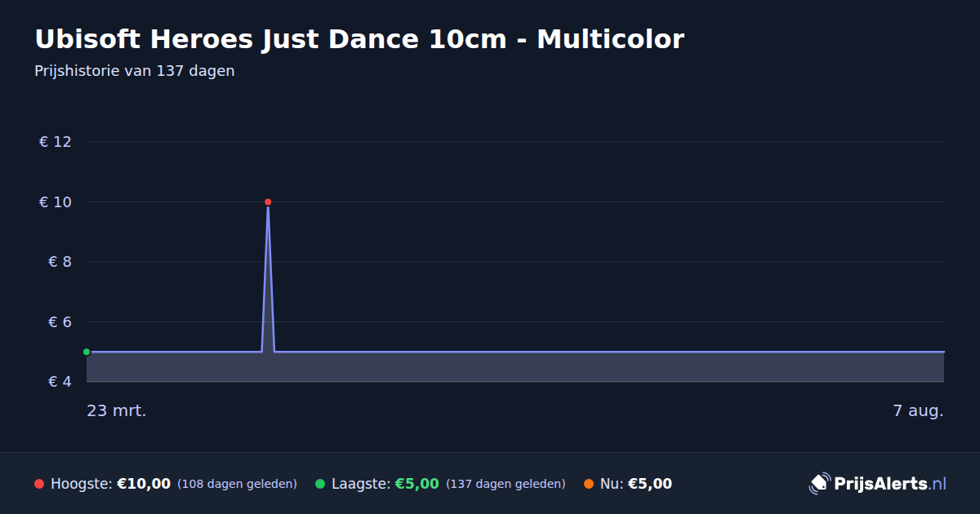The width and height of the screenshot is (980, 514).
Task: Click the 23 mrt. start date label
Action: click(x=117, y=411)
